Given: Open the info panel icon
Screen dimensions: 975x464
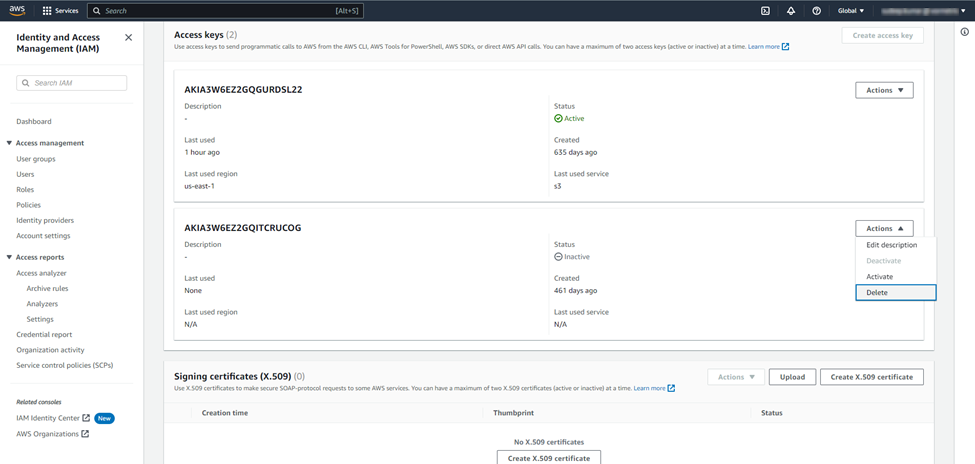Looking at the screenshot, I should point(964,32).
